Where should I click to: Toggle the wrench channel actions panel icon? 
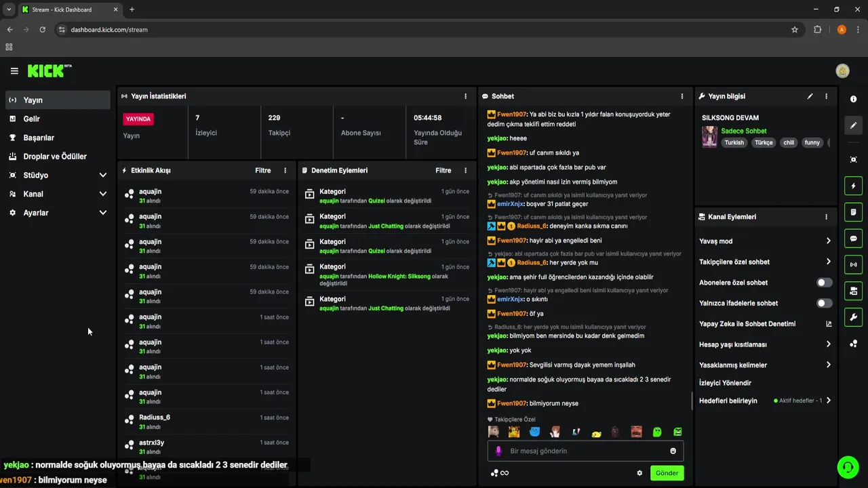pyautogui.click(x=853, y=317)
